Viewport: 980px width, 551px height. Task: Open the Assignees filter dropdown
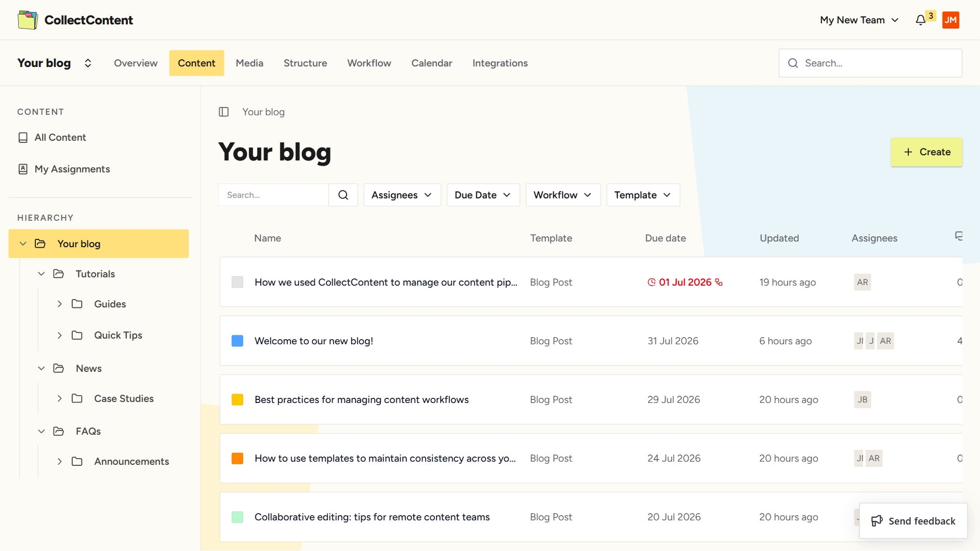pos(402,195)
